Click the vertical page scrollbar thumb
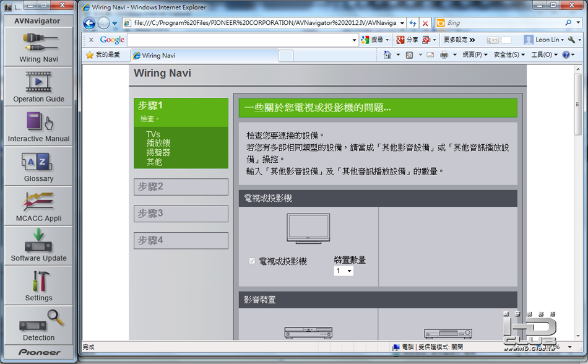This screenshot has height=364, width=588. 577,104
